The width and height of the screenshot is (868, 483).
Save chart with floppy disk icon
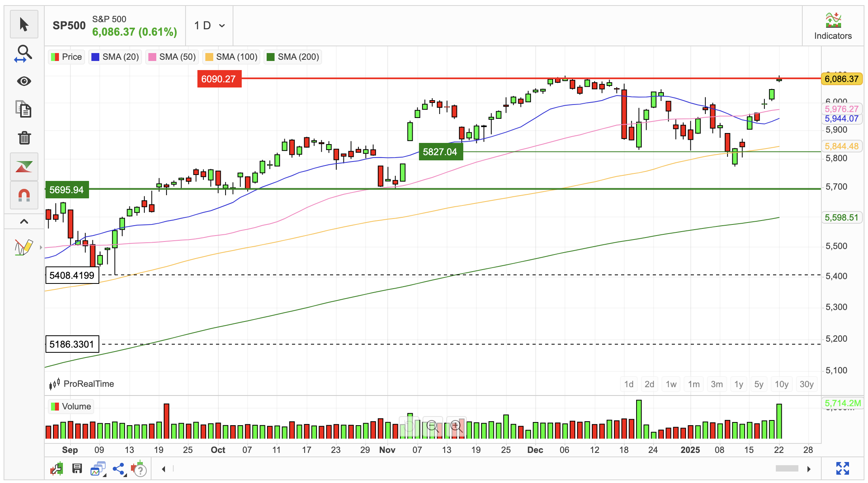[77, 469]
